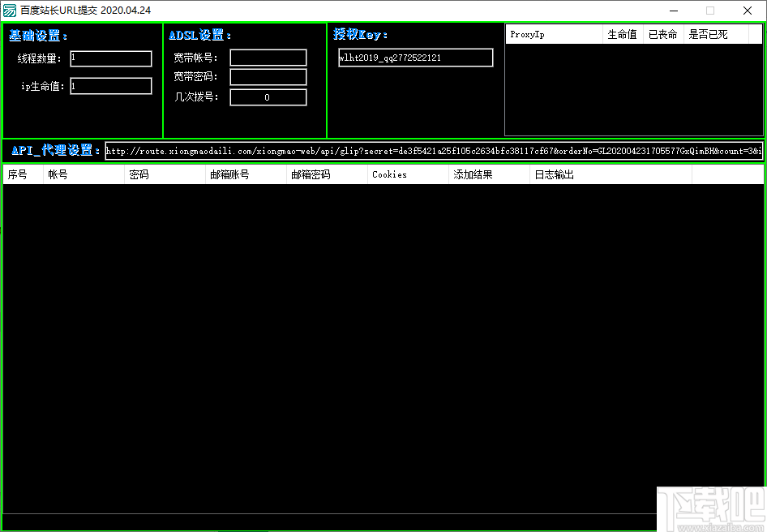The image size is (767, 532).
Task: Click the API_代理设置 label
Action: pos(56,150)
